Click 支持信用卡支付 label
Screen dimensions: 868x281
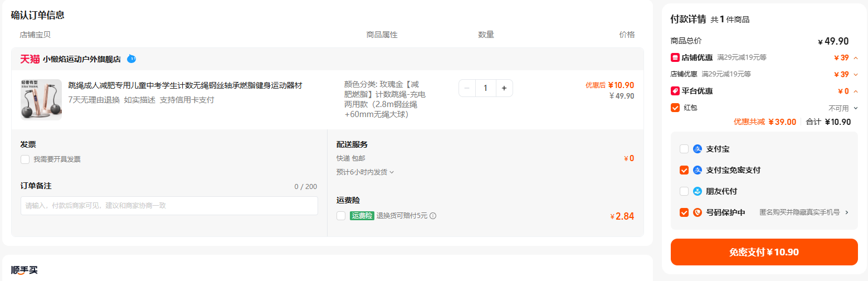pyautogui.click(x=187, y=100)
